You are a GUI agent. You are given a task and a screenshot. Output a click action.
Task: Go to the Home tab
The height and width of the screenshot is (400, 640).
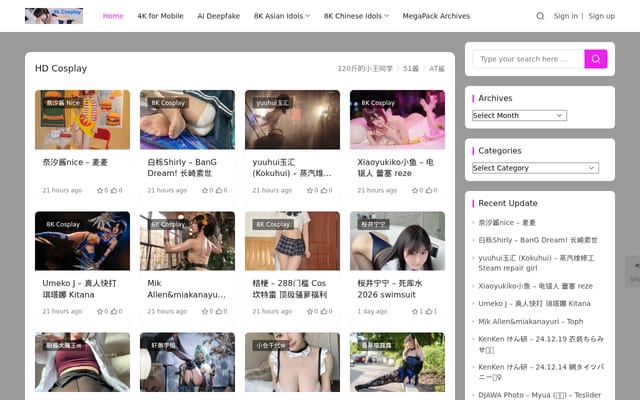[x=113, y=16]
